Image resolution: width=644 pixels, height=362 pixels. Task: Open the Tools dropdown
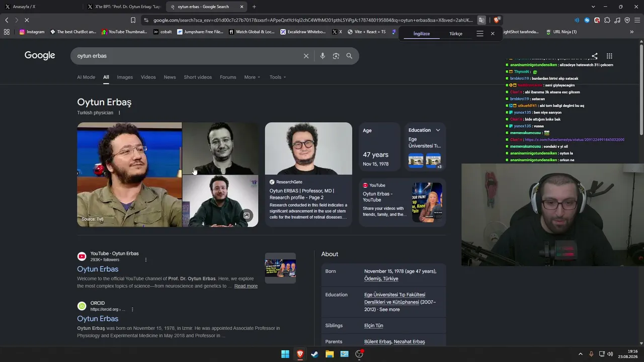278,77
